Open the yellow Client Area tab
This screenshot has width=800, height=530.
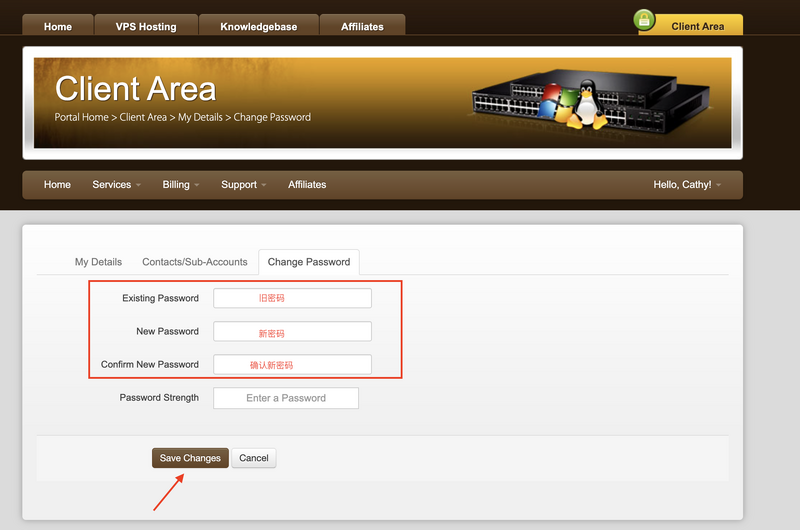point(697,26)
